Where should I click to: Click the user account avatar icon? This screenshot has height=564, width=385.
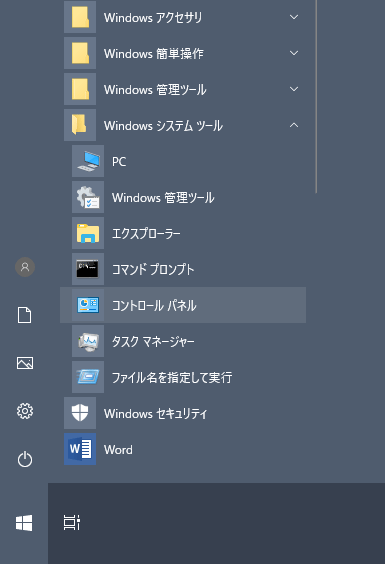25,267
